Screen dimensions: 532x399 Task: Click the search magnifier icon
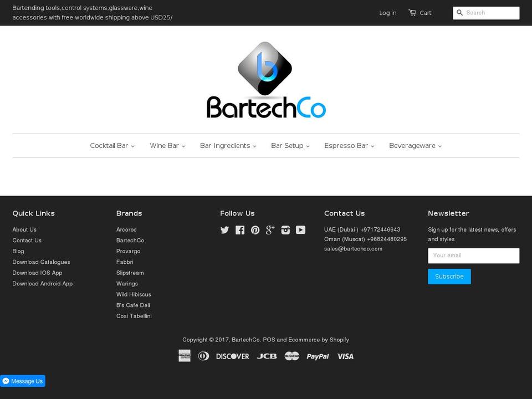tap(460, 13)
